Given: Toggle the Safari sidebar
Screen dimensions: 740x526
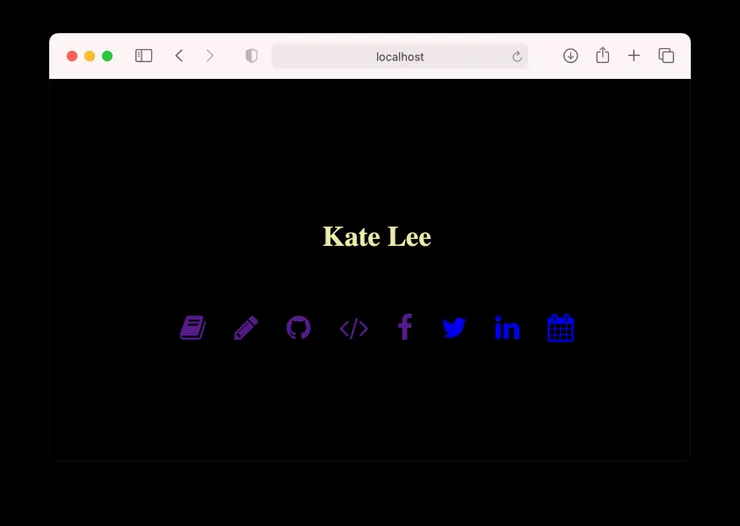Looking at the screenshot, I should (x=143, y=56).
